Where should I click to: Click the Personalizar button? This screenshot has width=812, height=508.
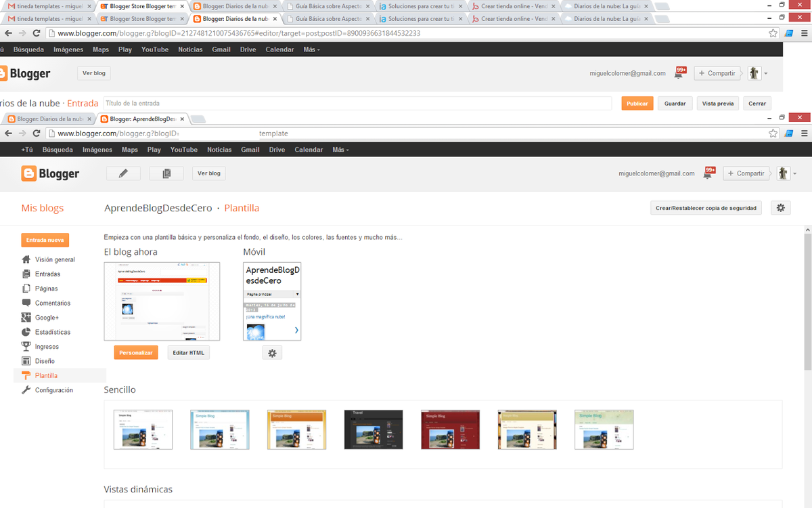[x=136, y=353]
